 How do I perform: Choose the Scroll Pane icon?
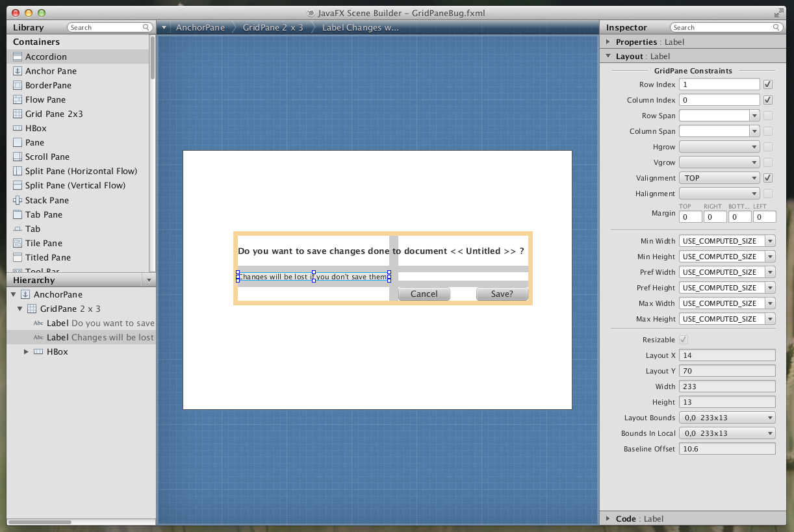(18, 157)
